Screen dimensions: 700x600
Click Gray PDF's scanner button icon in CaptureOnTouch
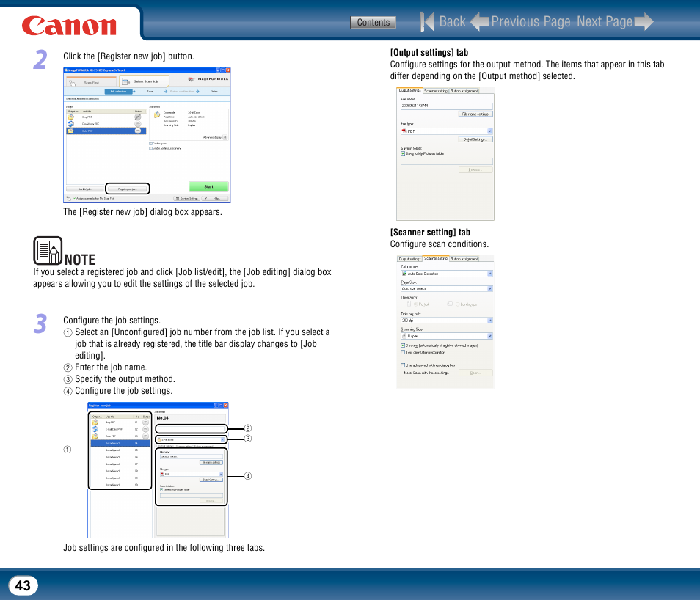tap(137, 117)
